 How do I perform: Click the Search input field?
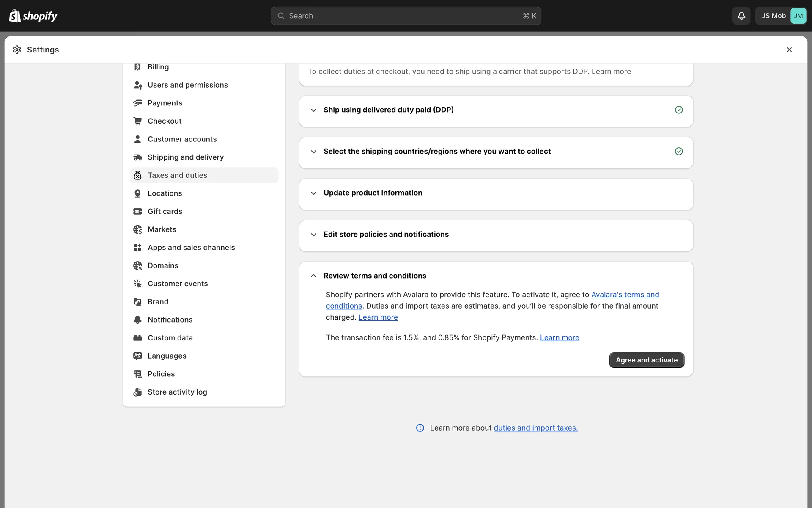pyautogui.click(x=405, y=16)
